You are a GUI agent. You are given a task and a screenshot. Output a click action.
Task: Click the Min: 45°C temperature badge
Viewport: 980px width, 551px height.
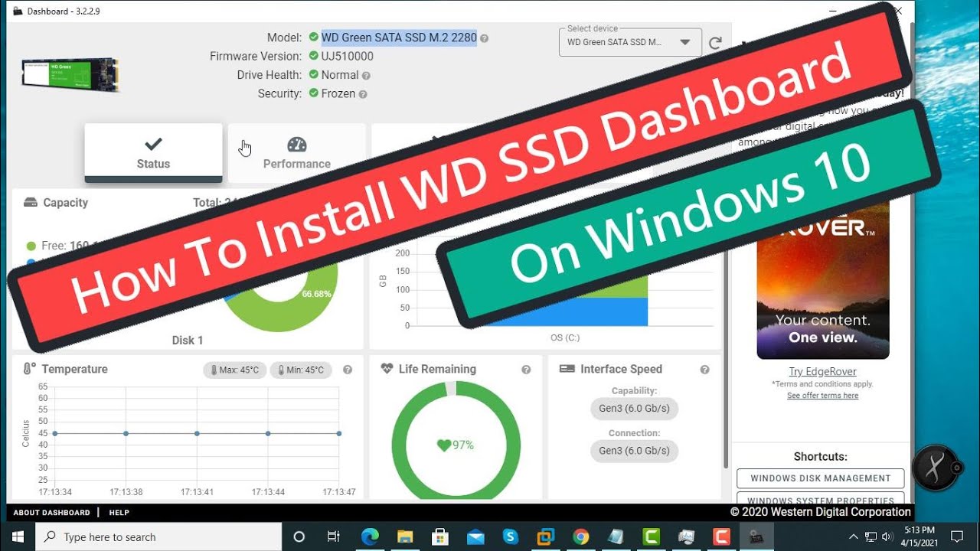point(301,370)
